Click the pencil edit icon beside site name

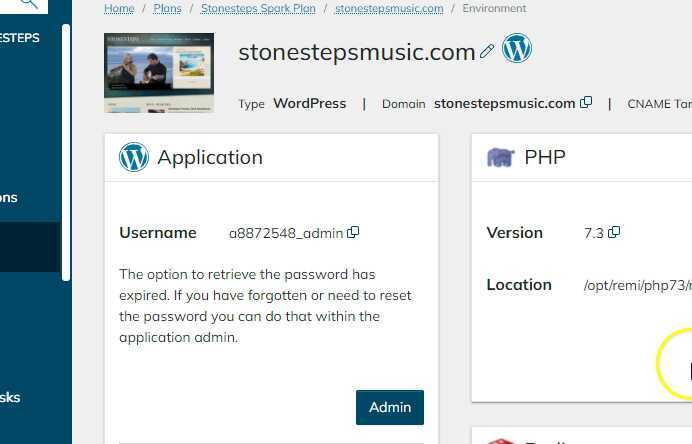[x=487, y=51]
